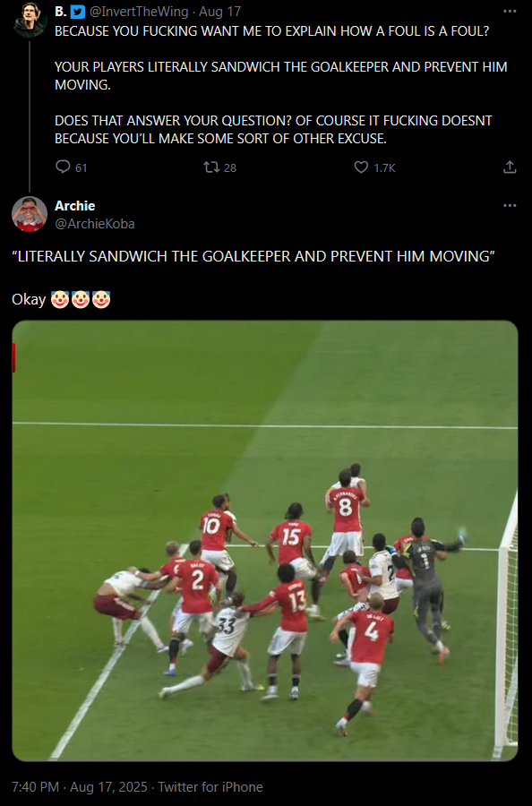This screenshot has height=806, width=532.
Task: Share B.'s tweet via share icon
Action: point(510,167)
